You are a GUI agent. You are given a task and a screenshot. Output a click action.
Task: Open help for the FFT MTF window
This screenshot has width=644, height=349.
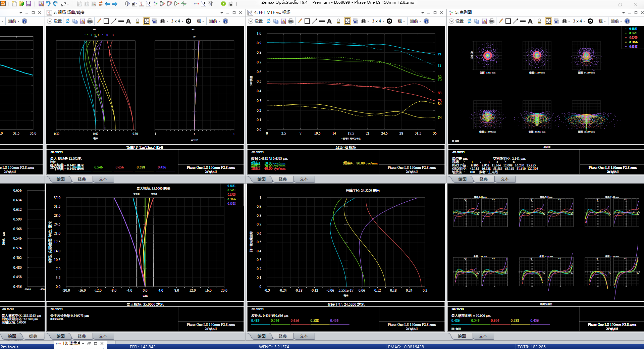pyautogui.click(x=426, y=21)
